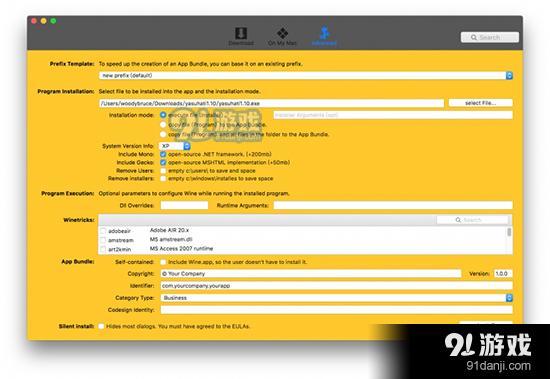The image size is (550, 379).
Task: Click the select File... button
Action: click(x=481, y=103)
